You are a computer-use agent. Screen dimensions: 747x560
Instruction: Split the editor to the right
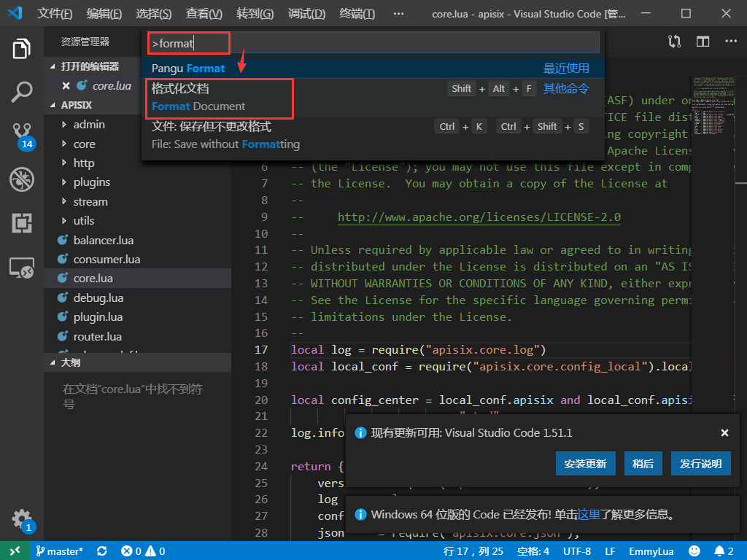(703, 42)
